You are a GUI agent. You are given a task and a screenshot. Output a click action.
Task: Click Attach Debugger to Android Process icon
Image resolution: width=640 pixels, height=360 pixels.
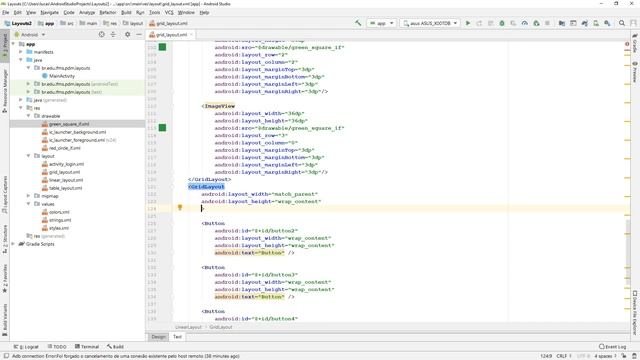pos(536,23)
